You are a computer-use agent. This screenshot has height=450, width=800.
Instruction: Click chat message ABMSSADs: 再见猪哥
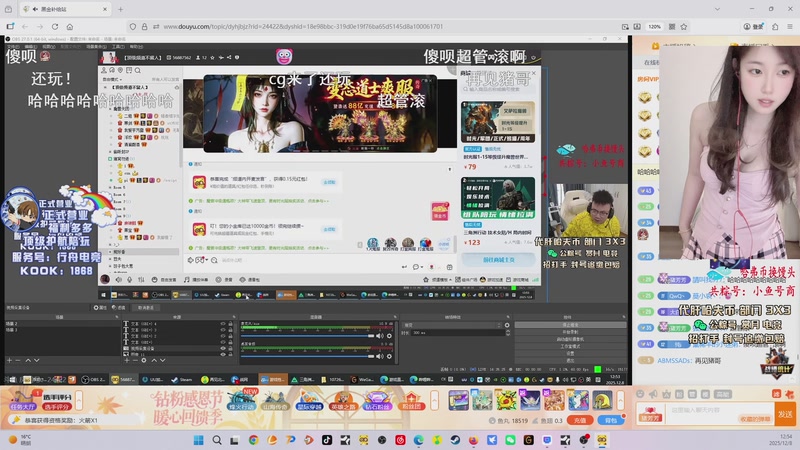click(689, 360)
